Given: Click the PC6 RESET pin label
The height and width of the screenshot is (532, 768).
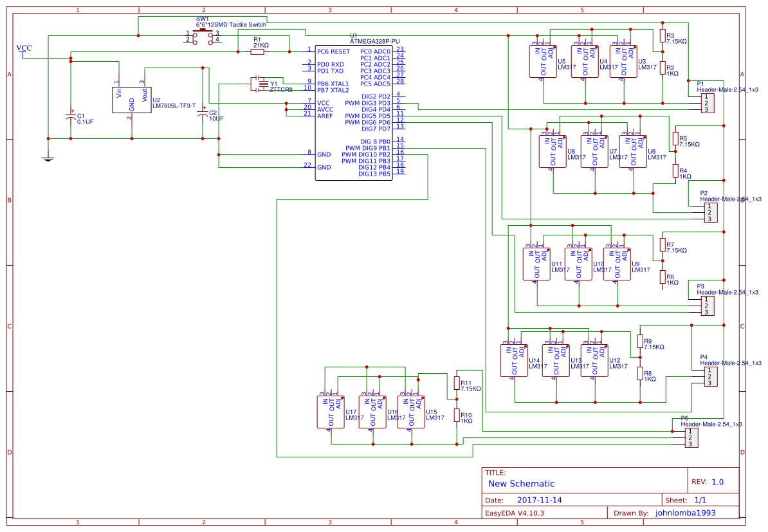Looking at the screenshot, I should coord(334,51).
